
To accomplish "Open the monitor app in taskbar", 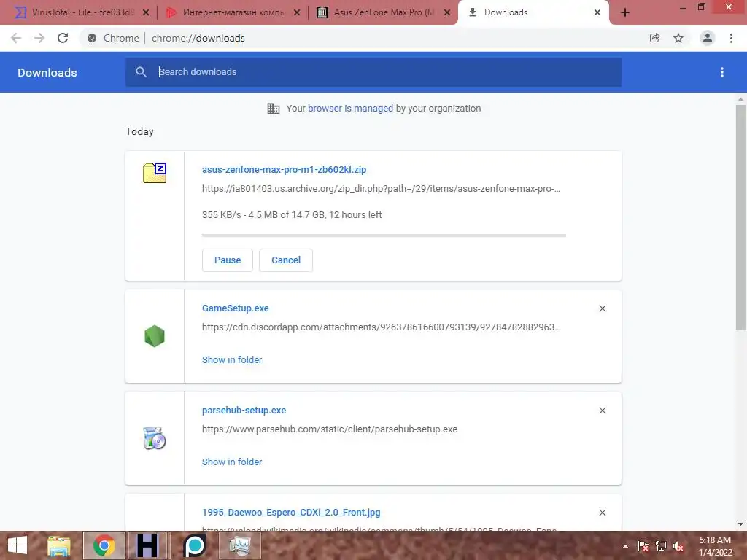I will tap(239, 545).
